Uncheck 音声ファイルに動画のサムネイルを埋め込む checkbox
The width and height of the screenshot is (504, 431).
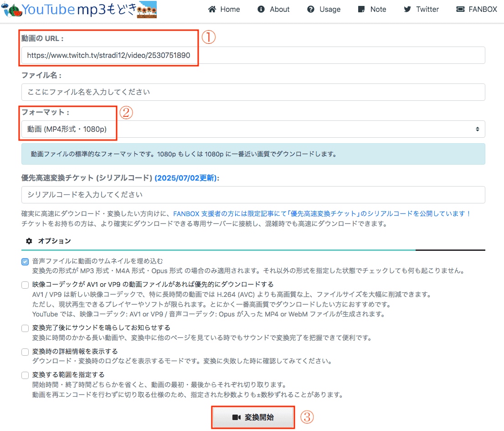25,262
